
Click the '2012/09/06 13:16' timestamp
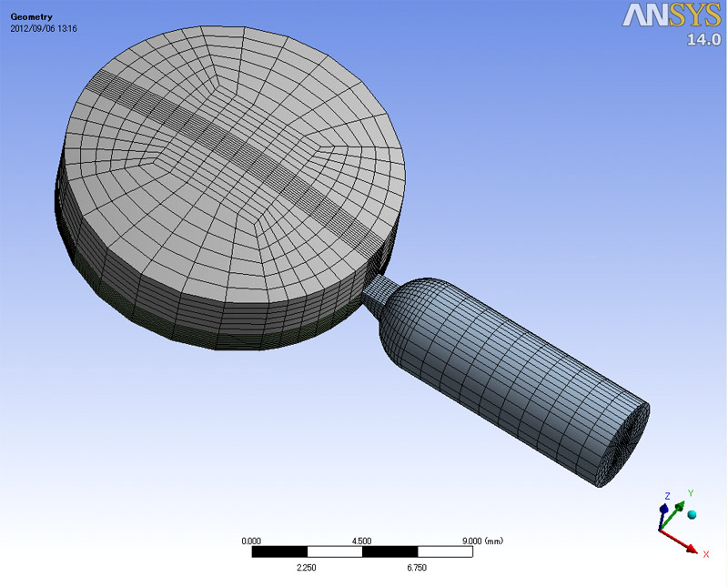(44, 28)
